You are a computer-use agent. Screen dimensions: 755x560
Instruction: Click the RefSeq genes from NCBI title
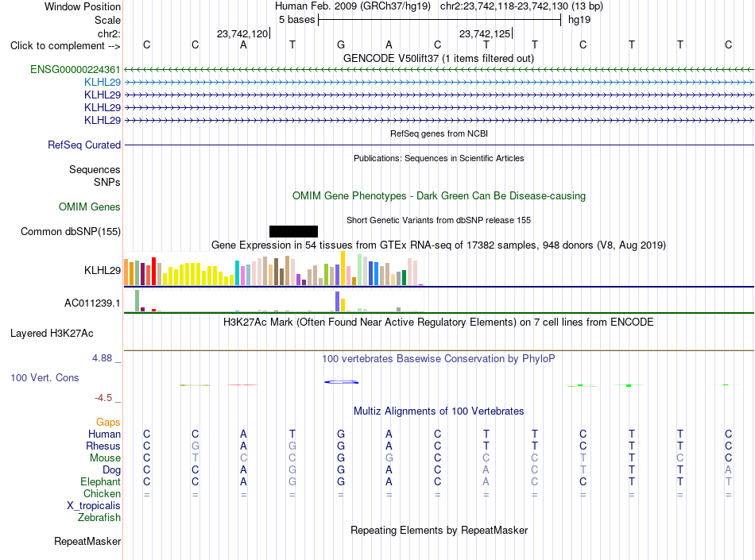tap(439, 133)
